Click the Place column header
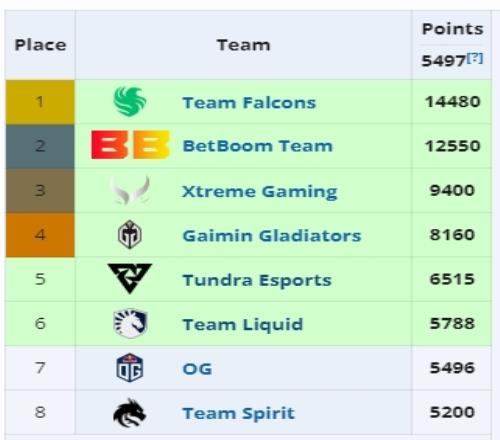This screenshot has height=440, width=500. [40, 45]
